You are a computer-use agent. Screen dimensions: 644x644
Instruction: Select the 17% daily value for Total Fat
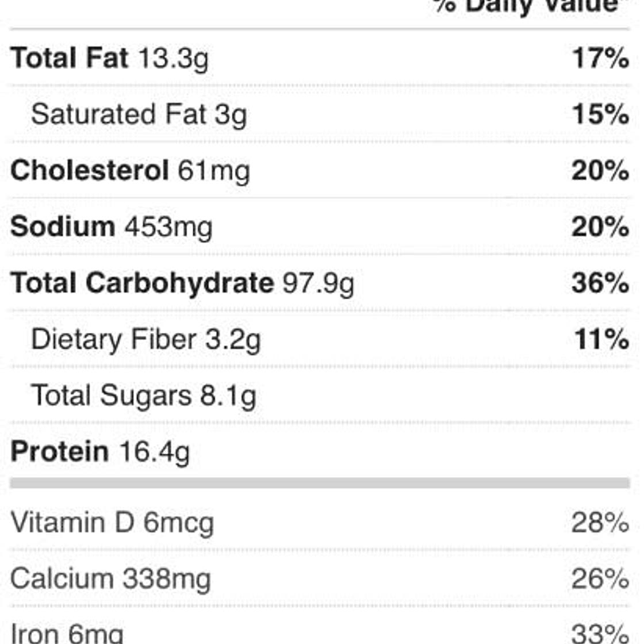point(600,58)
